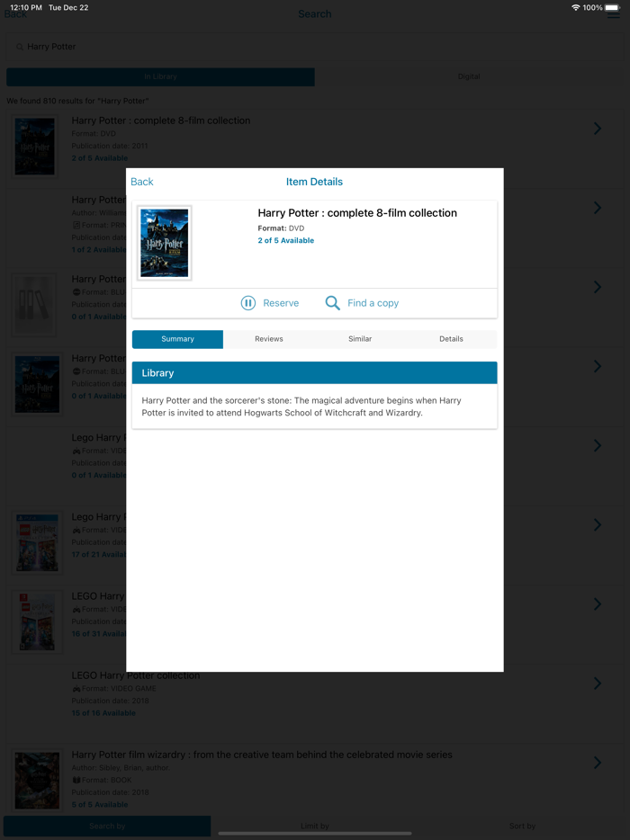Open the Details tab
This screenshot has height=840, width=630.
[x=451, y=339]
